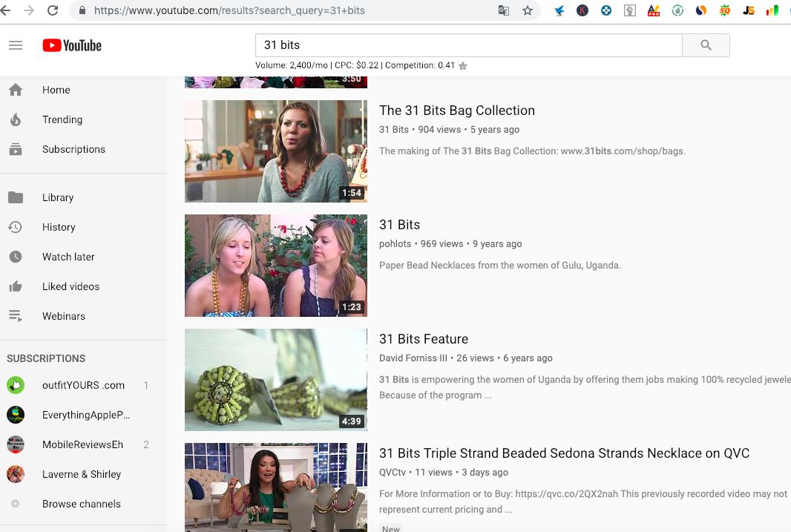Click the Laverne & Shirley channel avatar
This screenshot has width=791, height=532.
click(16, 475)
